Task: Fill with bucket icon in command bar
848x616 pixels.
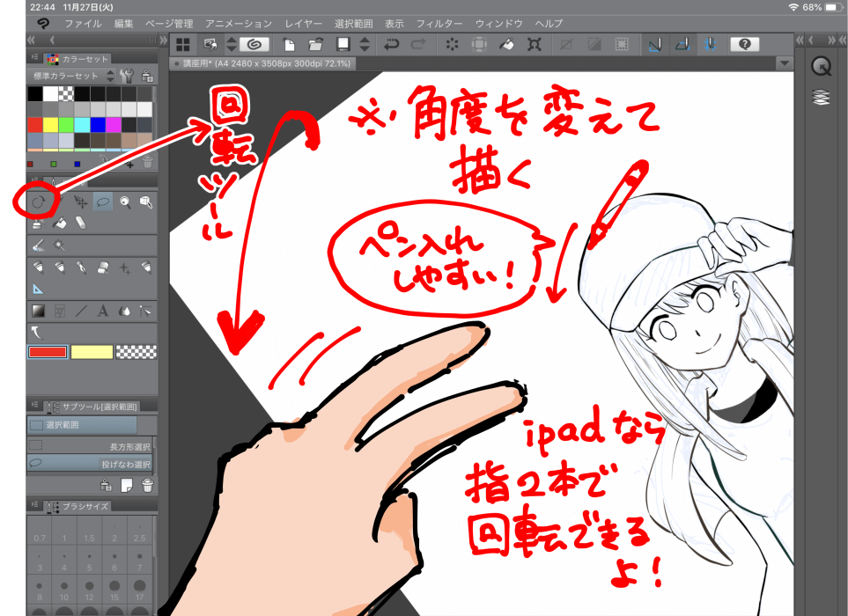Action: tap(506, 44)
